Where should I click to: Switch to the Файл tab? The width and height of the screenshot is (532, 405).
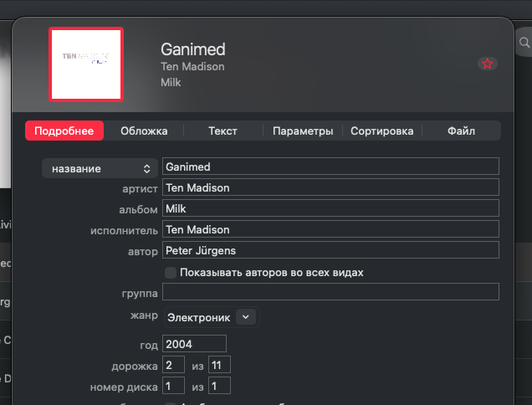461,131
